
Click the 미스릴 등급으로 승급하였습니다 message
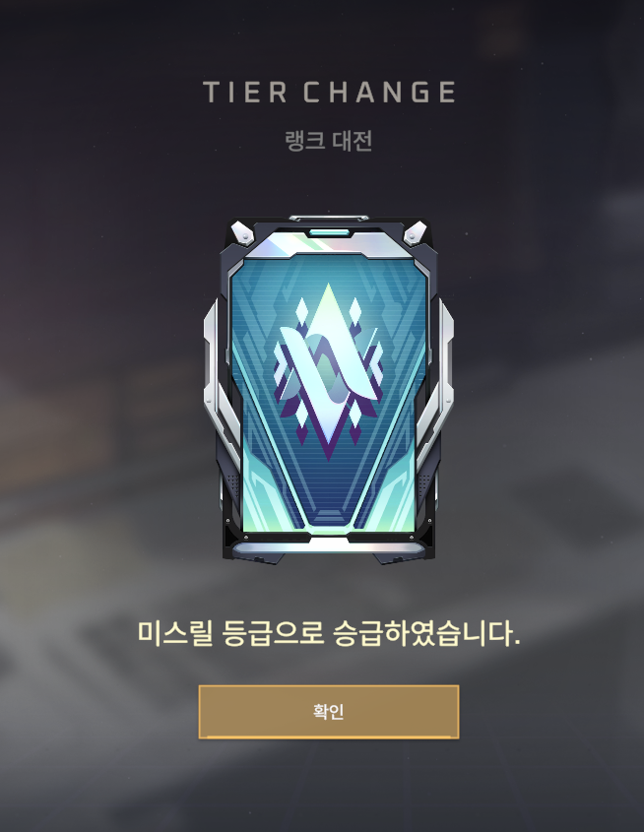(328, 633)
